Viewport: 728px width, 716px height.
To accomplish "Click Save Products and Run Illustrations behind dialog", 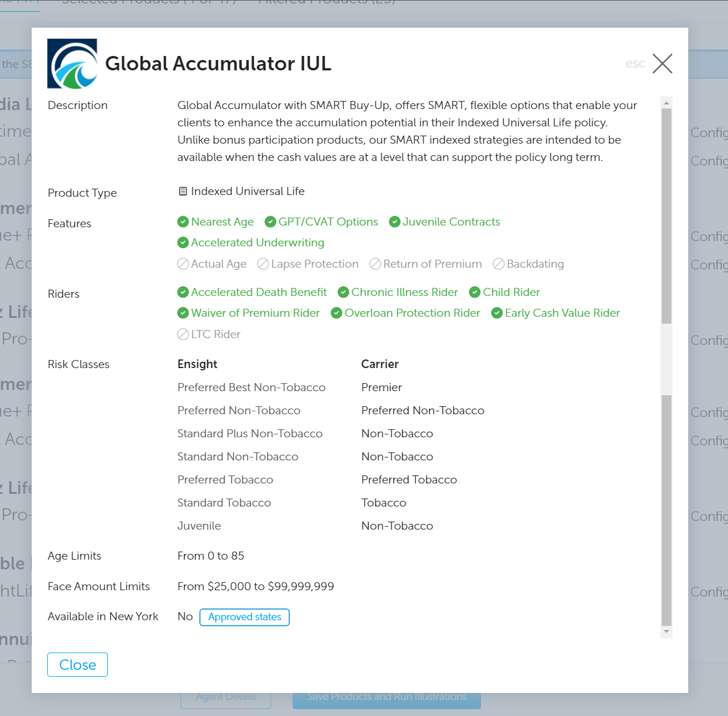I will tap(386, 696).
